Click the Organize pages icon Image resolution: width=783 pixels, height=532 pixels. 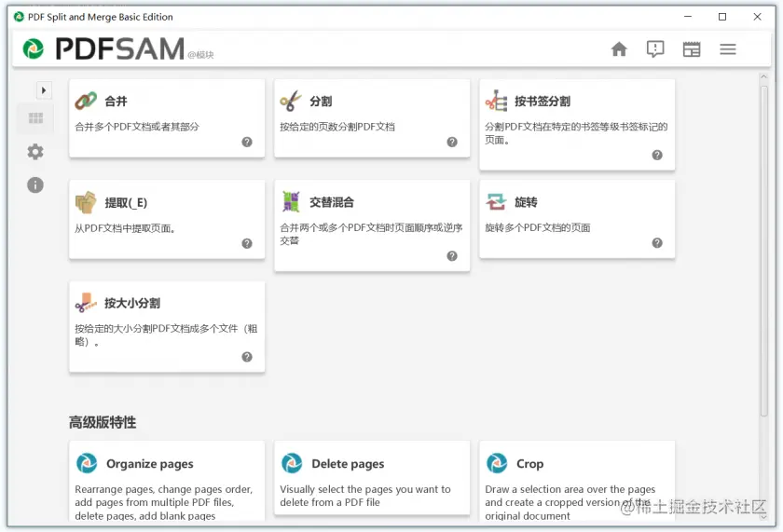pos(87,463)
